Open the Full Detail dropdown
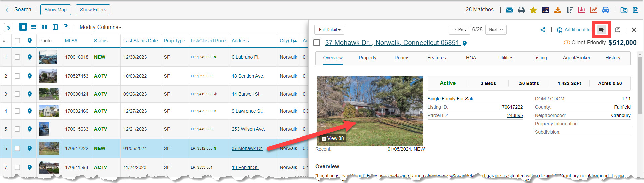The image size is (644, 183). tap(329, 30)
